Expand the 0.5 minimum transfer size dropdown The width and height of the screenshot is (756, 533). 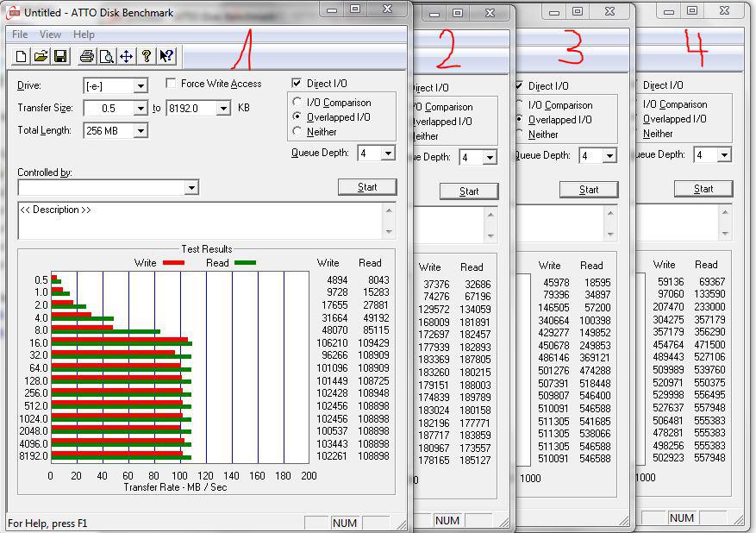(x=141, y=108)
